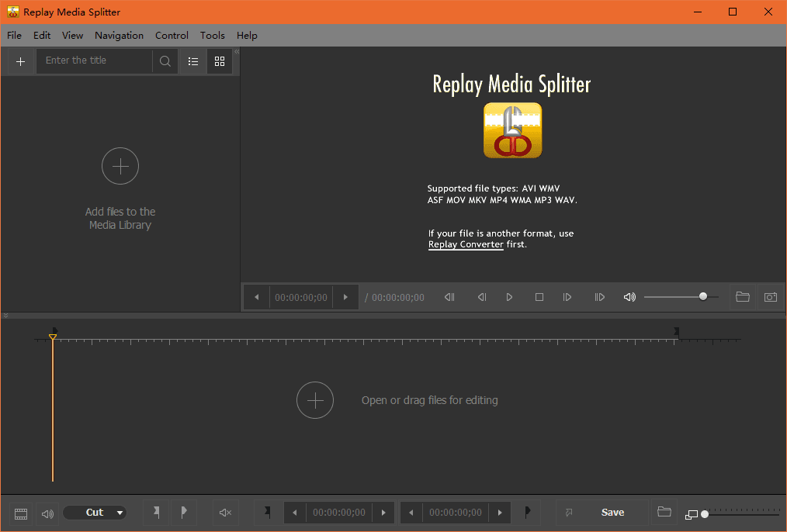The height and width of the screenshot is (532, 787).
Task: Switch Media Library to grid view
Action: [220, 61]
